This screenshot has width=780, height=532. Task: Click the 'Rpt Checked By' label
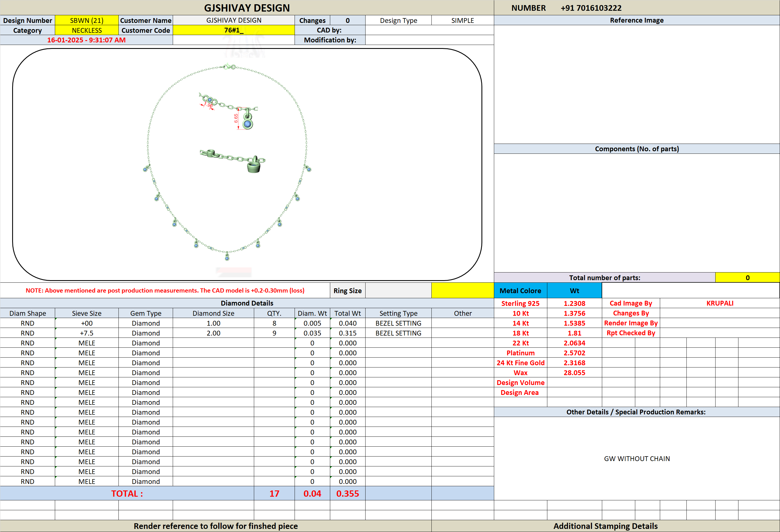(631, 333)
